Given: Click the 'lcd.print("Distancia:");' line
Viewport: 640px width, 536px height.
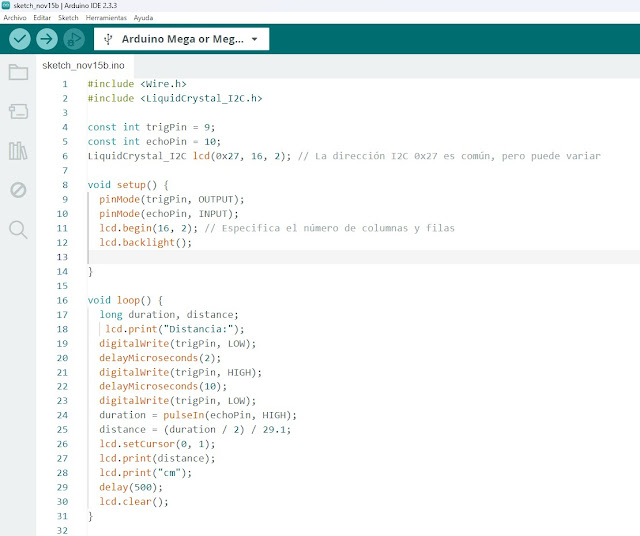Looking at the screenshot, I should 175,329.
